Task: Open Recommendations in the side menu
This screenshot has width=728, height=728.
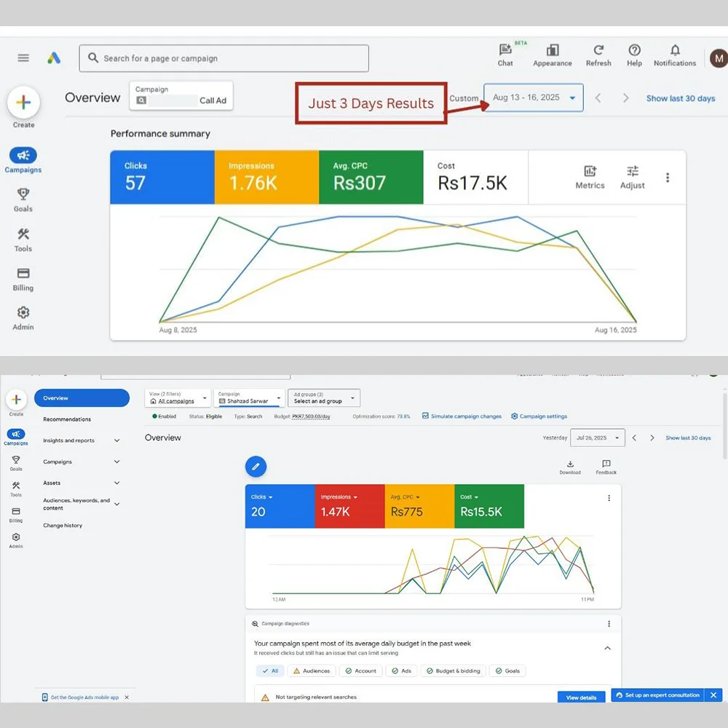Action: [67, 419]
